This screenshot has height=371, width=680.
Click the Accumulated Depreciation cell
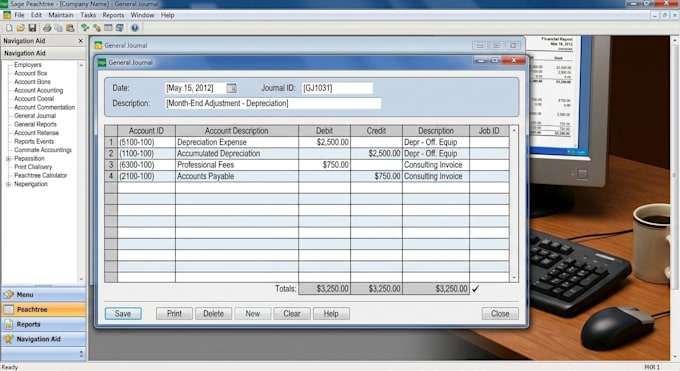237,154
